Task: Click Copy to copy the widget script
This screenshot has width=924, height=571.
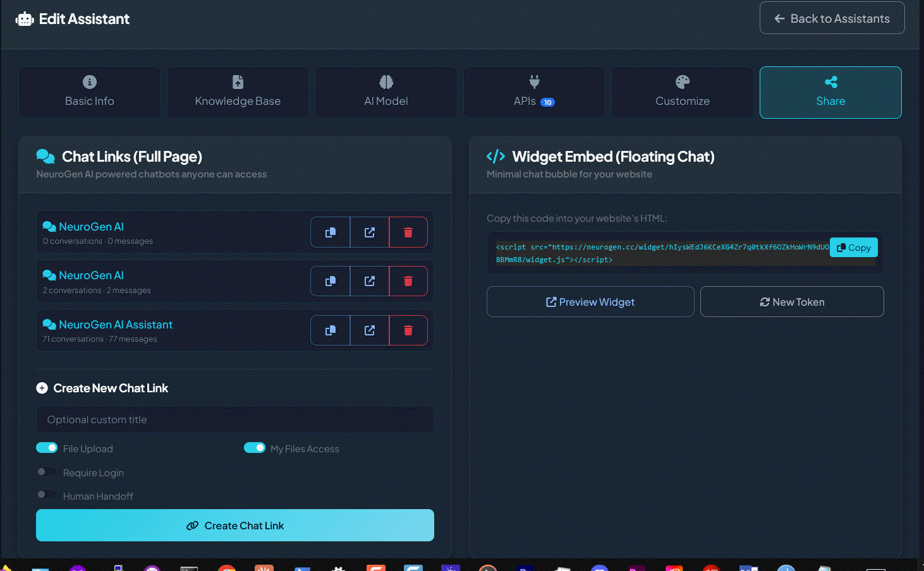Action: (853, 247)
